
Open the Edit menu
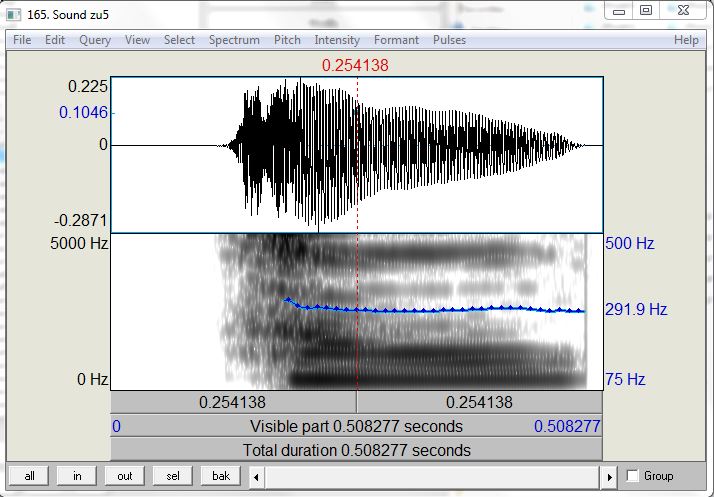(x=55, y=40)
